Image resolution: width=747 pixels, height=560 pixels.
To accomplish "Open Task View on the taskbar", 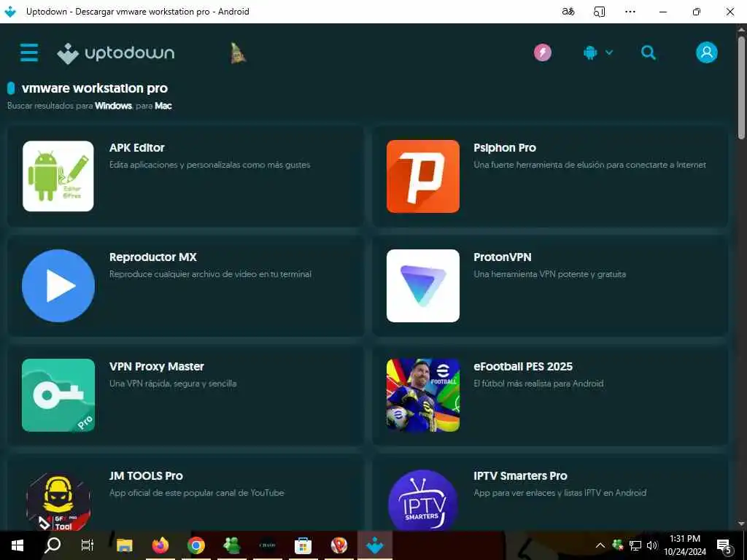I will [88, 545].
